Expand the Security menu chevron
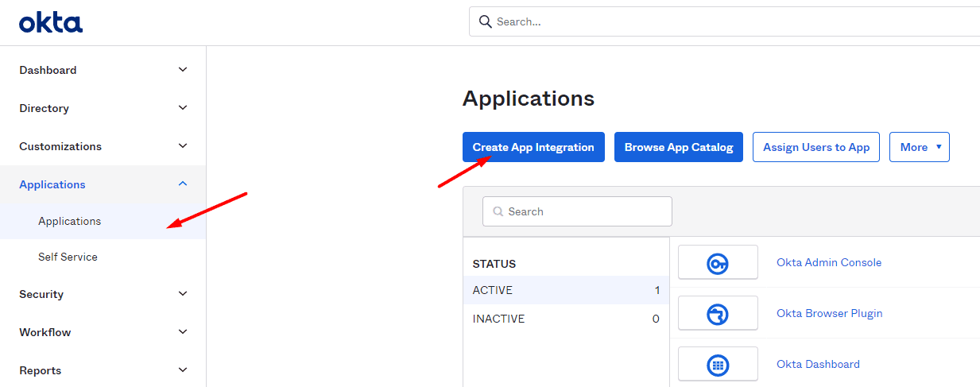Image resolution: width=980 pixels, height=387 pixels. click(183, 294)
